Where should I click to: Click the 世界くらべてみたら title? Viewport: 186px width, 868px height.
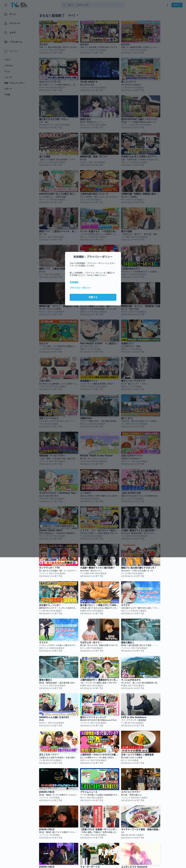49,418
